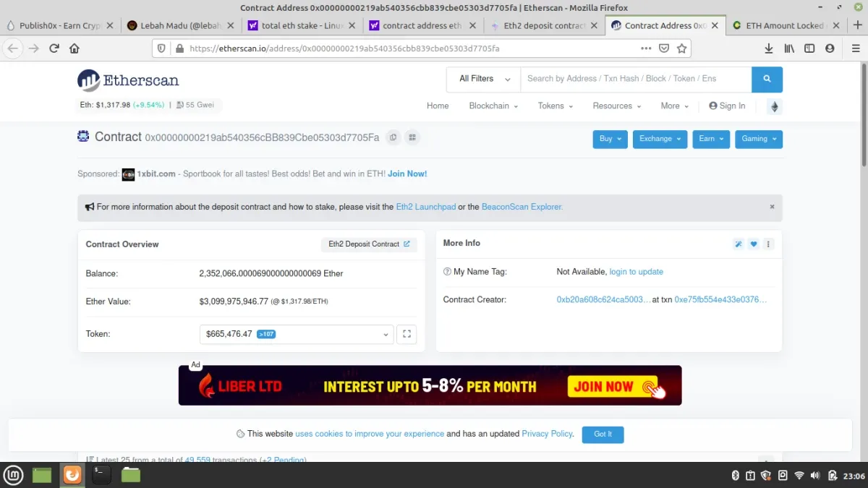
Task: Click Firefox icon in taskbar
Action: tap(72, 475)
